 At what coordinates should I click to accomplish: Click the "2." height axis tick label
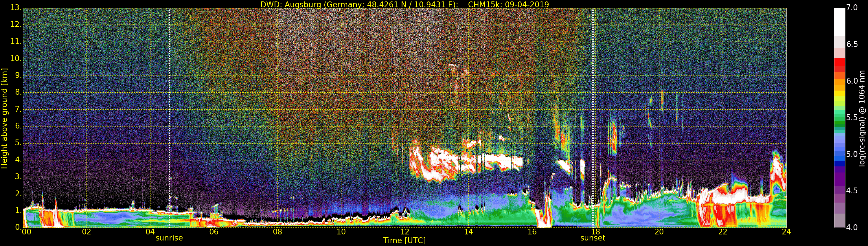coord(18,193)
